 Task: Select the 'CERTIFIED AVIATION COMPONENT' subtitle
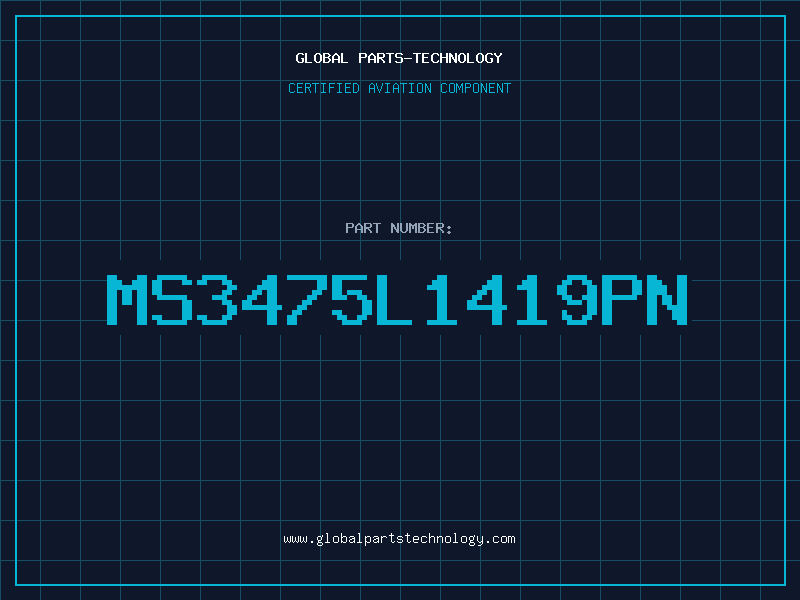[399, 88]
